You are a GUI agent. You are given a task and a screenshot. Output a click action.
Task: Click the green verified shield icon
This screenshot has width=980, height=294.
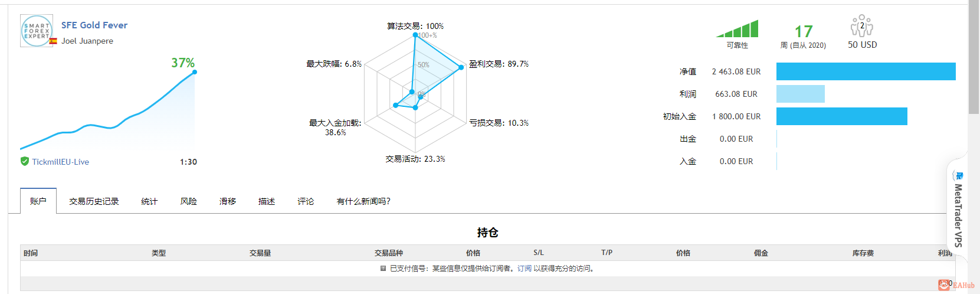[x=25, y=161]
